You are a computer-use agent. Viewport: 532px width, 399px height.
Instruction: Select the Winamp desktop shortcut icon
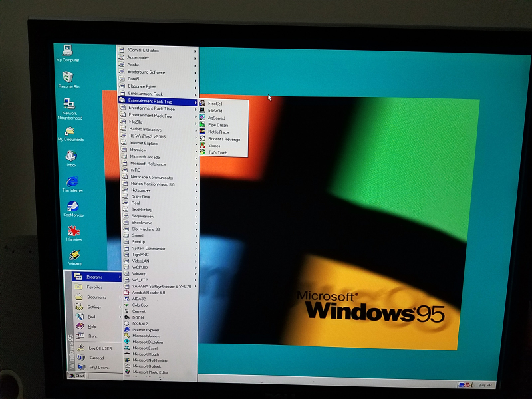[75, 257]
